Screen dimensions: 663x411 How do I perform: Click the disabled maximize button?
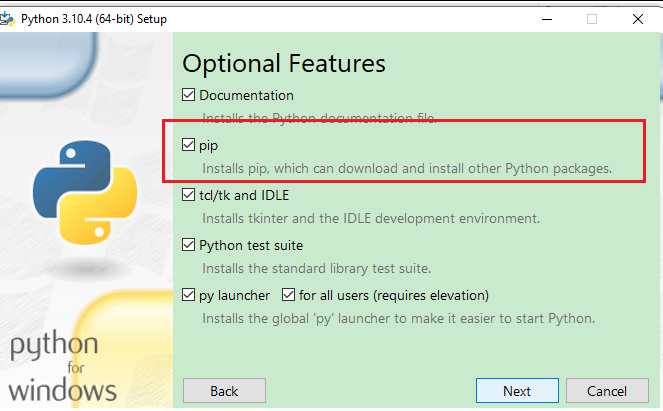tap(592, 19)
